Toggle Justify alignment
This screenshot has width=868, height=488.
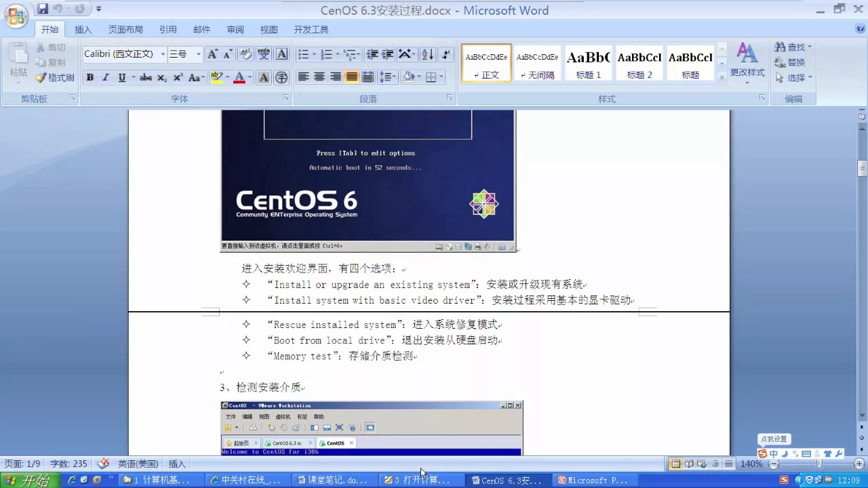click(x=351, y=77)
